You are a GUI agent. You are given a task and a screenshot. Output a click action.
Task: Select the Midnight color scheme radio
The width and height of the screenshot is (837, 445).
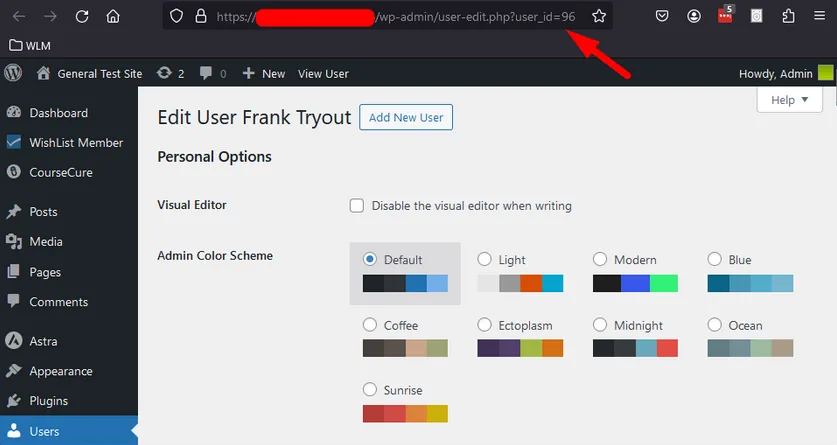[599, 325]
